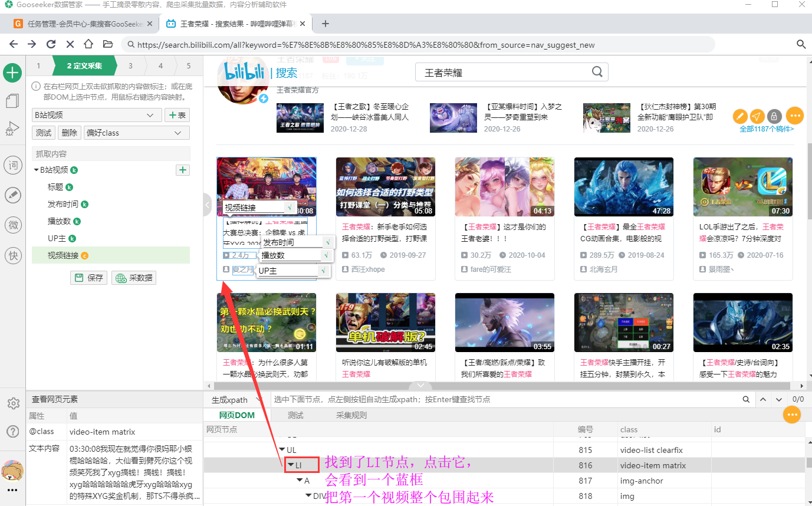Collapse the DIV img DOM node

(x=308, y=496)
